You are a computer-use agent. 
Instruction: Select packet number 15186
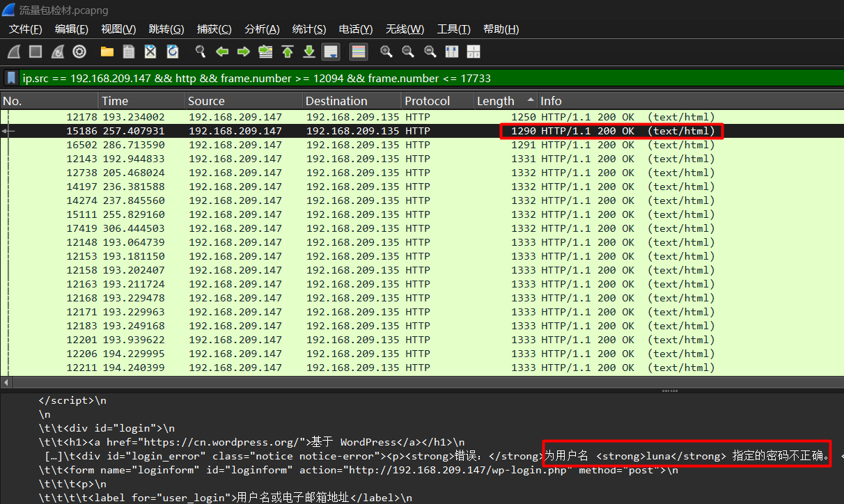pyautogui.click(x=422, y=131)
